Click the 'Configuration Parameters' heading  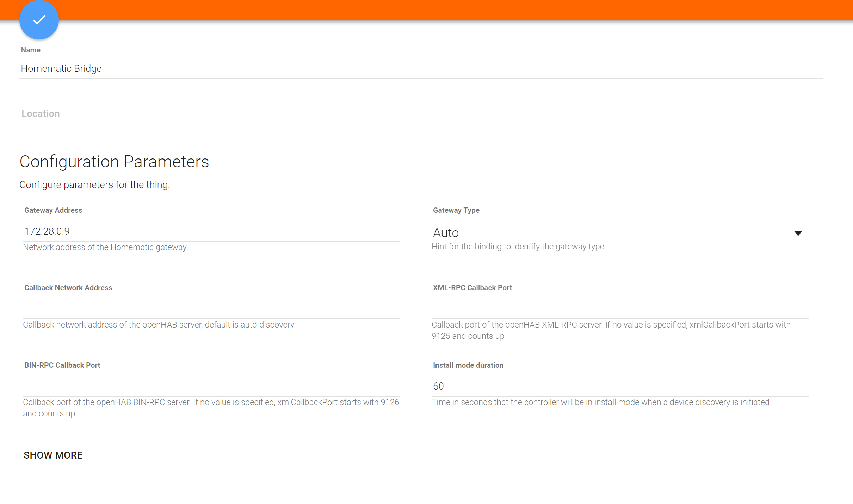(x=114, y=162)
